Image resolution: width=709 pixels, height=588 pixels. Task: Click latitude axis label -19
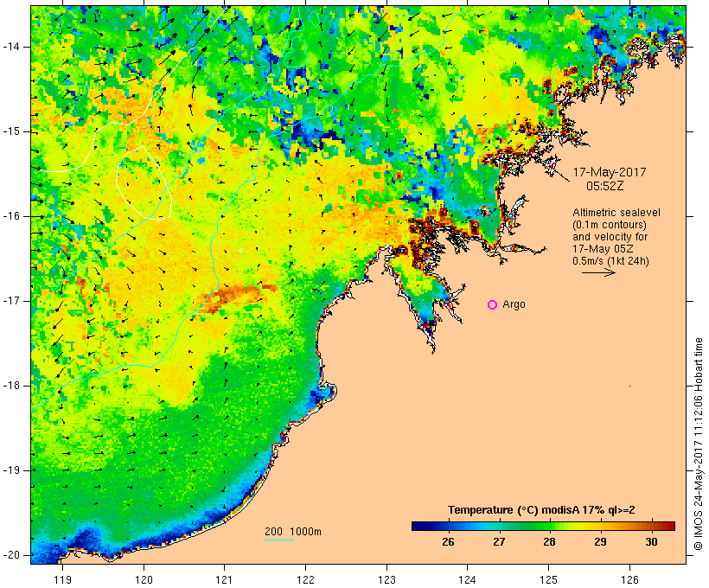point(10,470)
